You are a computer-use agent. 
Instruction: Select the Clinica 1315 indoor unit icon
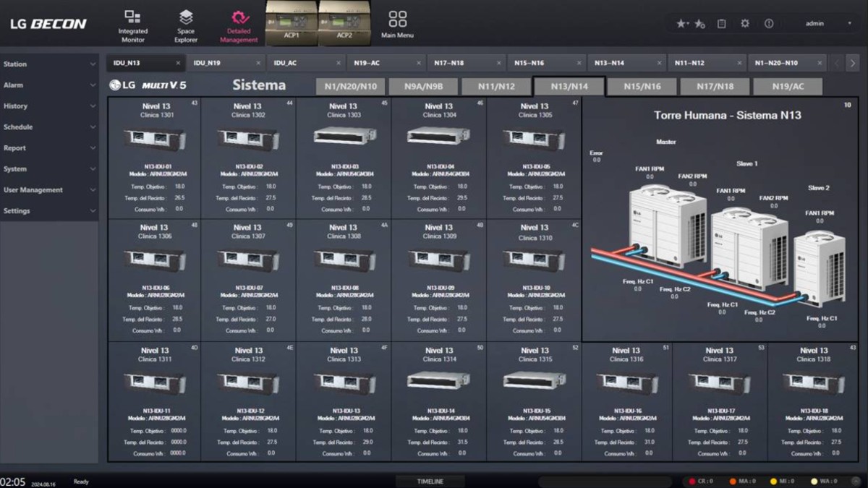(534, 380)
